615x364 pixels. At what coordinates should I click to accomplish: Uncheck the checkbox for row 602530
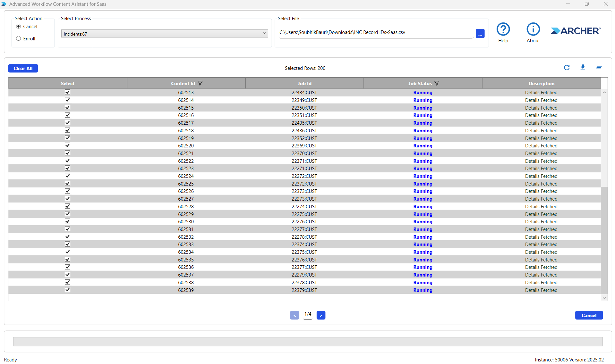coord(67,221)
